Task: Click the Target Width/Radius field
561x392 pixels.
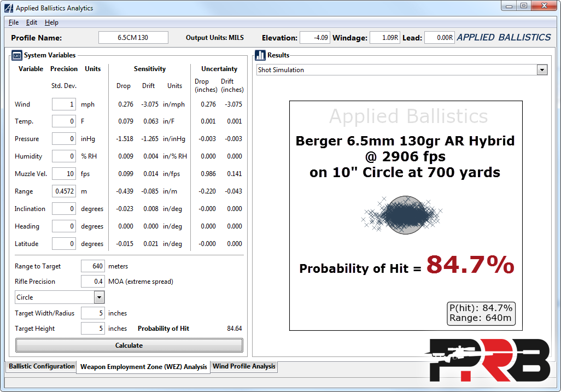Action: [x=92, y=313]
